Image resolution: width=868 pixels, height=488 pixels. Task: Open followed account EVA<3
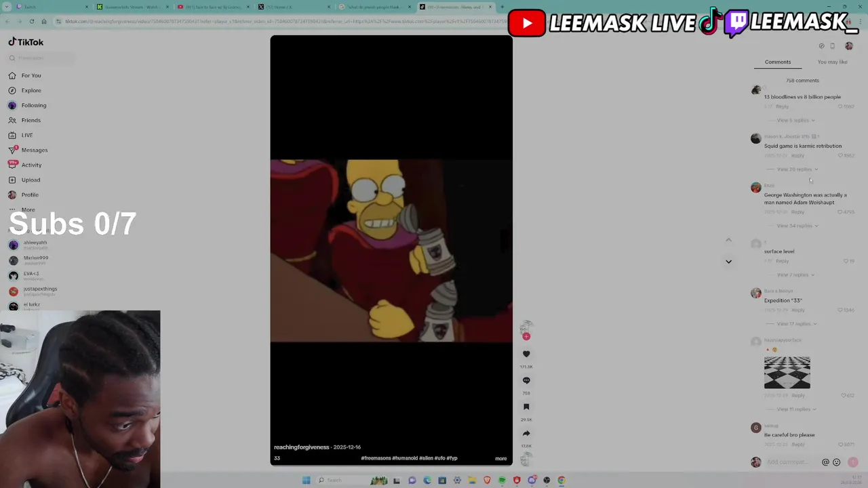coord(24,275)
